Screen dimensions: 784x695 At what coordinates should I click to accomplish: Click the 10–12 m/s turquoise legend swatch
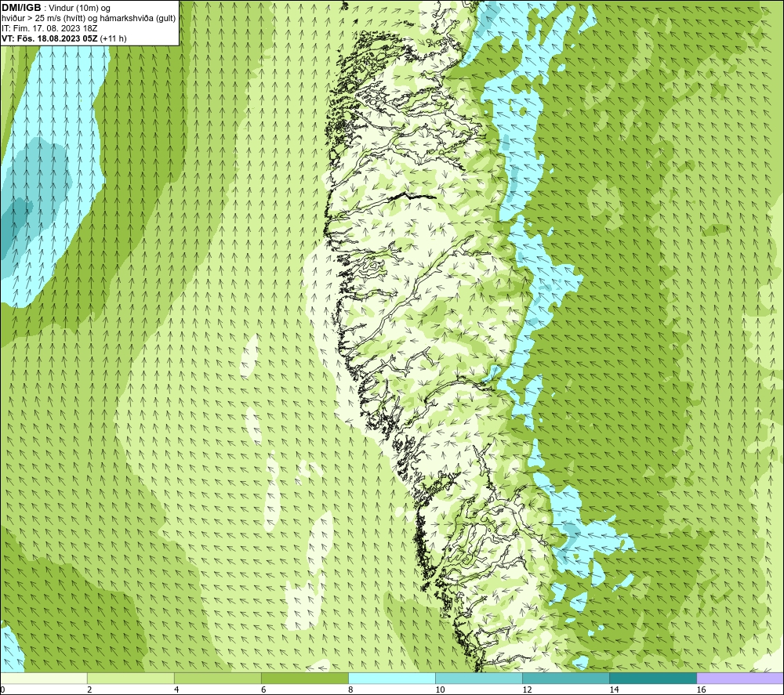479,678
